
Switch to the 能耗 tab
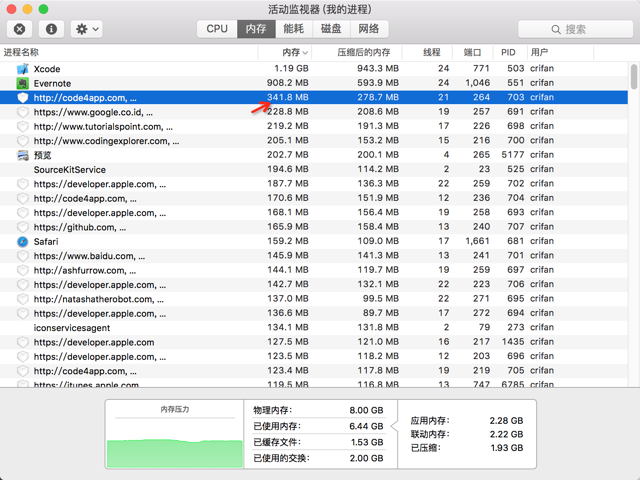pyautogui.click(x=293, y=29)
